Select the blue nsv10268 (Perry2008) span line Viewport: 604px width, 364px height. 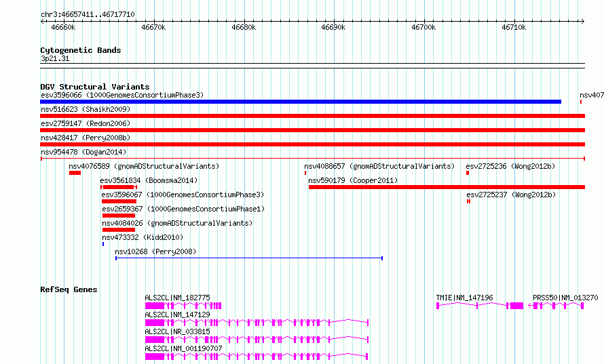tap(249, 258)
